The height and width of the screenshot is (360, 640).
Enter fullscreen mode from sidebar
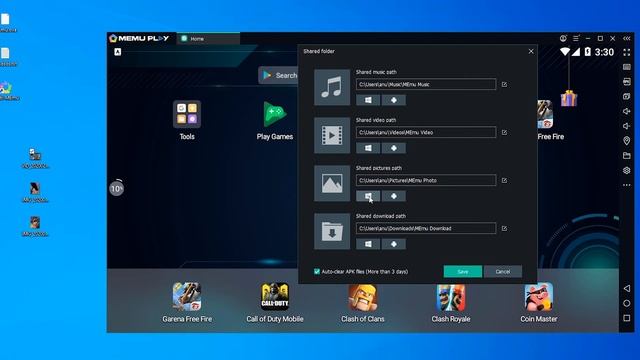click(627, 52)
